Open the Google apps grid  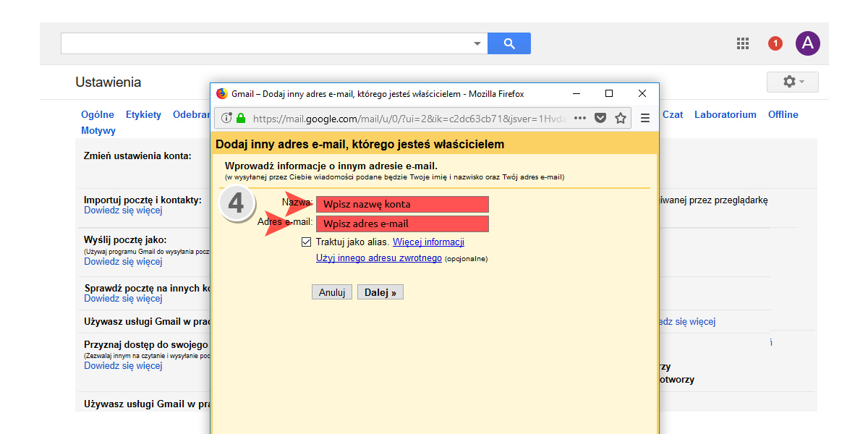tap(743, 43)
